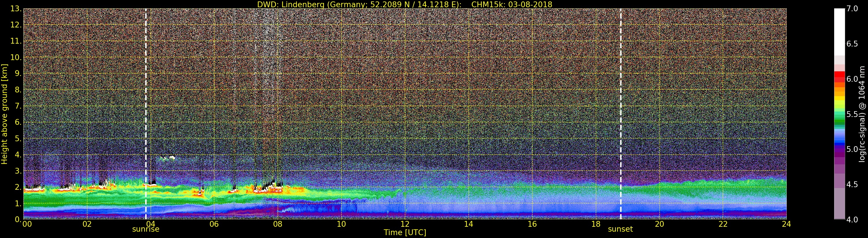Image resolution: width=868 pixels, height=238 pixels.
Task: Click height axis tick '10.'
Action: (x=16, y=57)
